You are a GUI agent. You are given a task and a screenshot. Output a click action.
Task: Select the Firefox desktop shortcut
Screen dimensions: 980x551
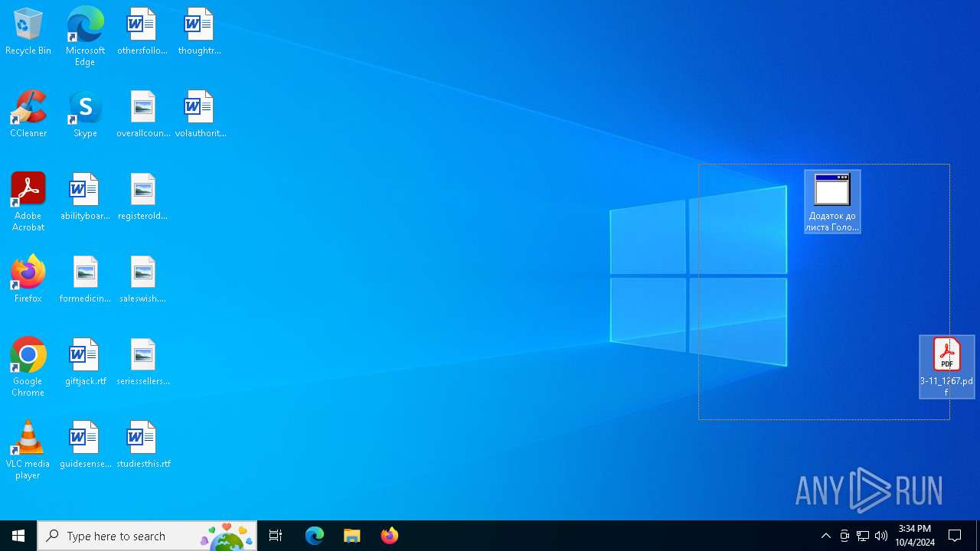tap(28, 279)
